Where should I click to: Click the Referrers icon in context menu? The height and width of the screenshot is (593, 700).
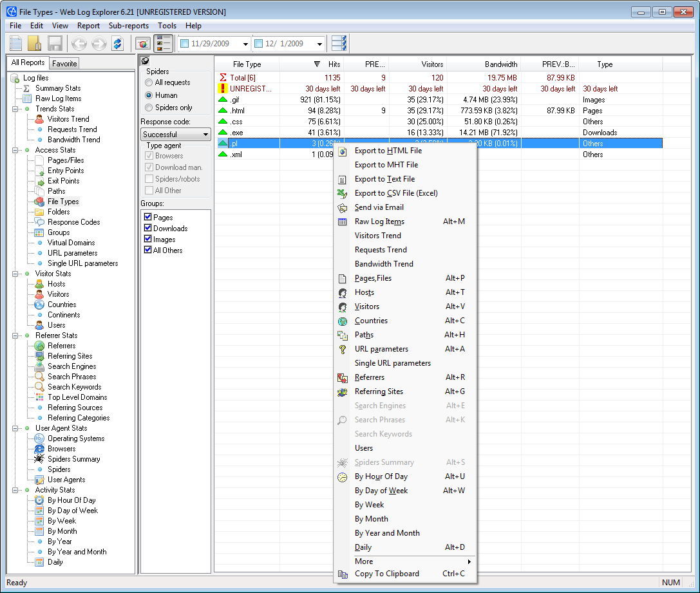343,378
